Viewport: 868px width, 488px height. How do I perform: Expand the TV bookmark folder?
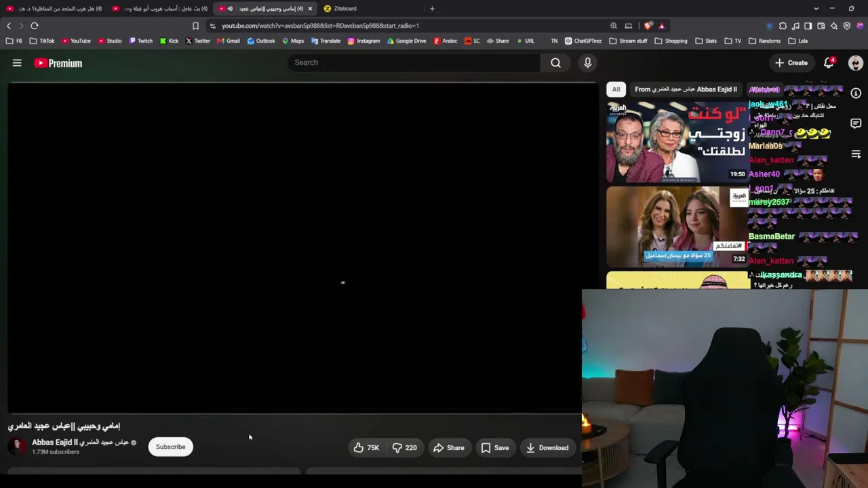(x=732, y=41)
